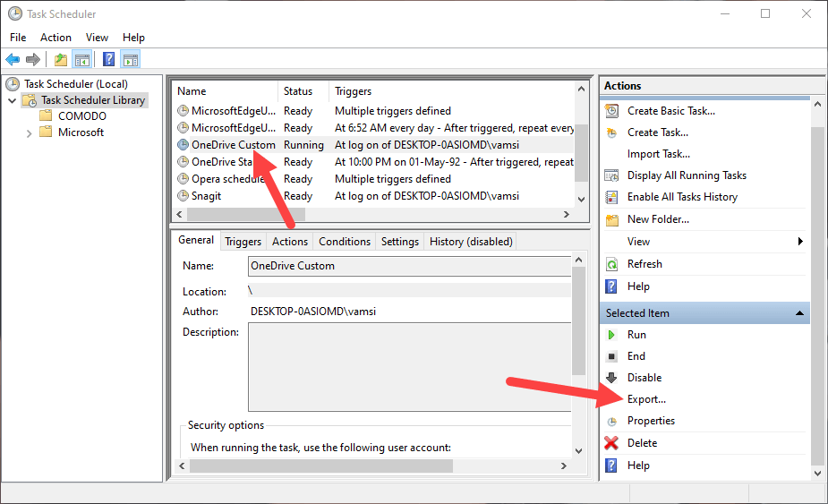Click the Running status of OneDrive Custom
Screen dimensions: 828x504
(x=303, y=145)
